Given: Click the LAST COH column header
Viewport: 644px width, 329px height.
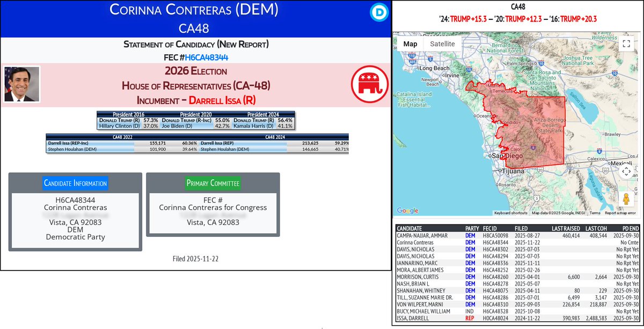Looking at the screenshot, I should pyautogui.click(x=596, y=228).
